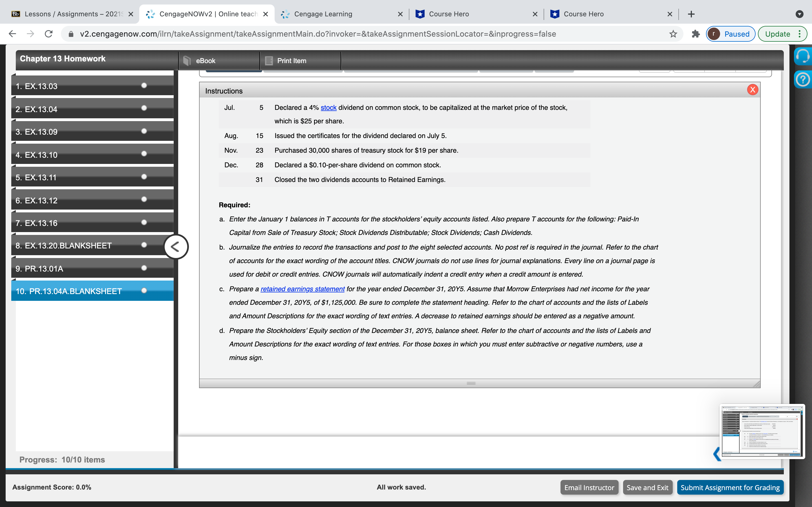Select 8. EX.13.20.BLANKSHEET item

pyautogui.click(x=64, y=246)
